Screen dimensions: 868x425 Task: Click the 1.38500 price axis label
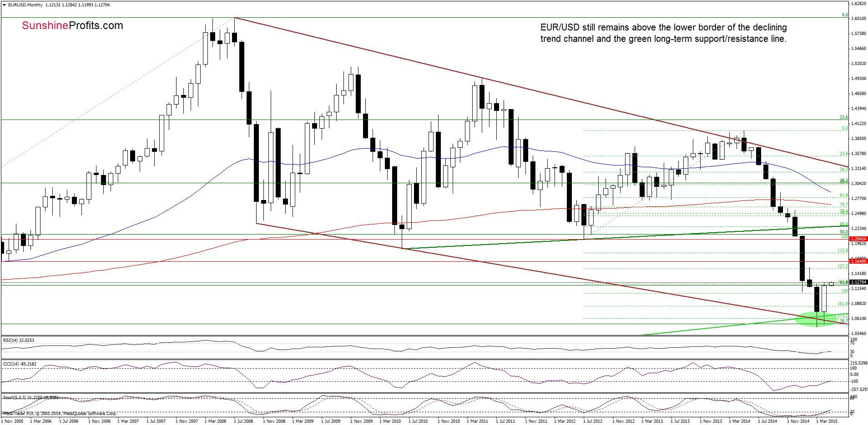pyautogui.click(x=858, y=139)
